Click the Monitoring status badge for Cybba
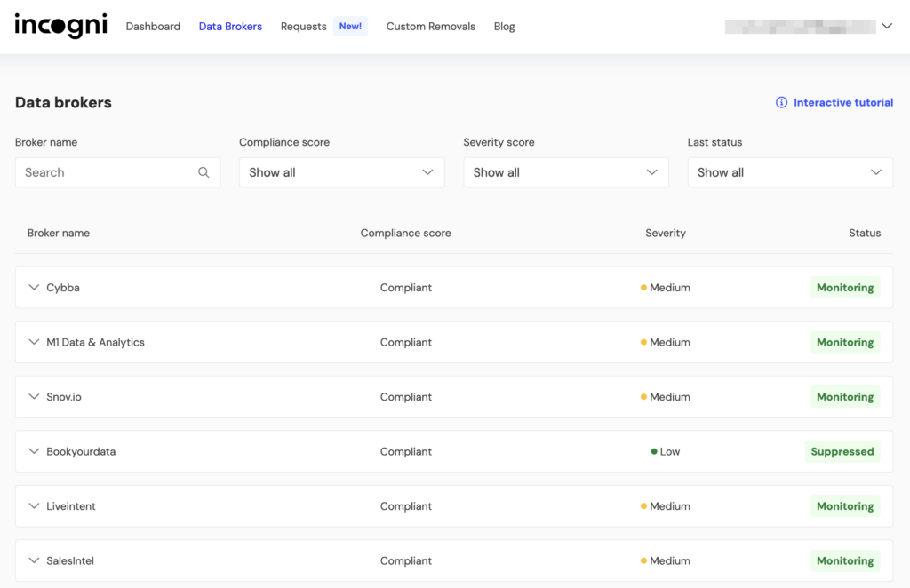 pos(845,288)
